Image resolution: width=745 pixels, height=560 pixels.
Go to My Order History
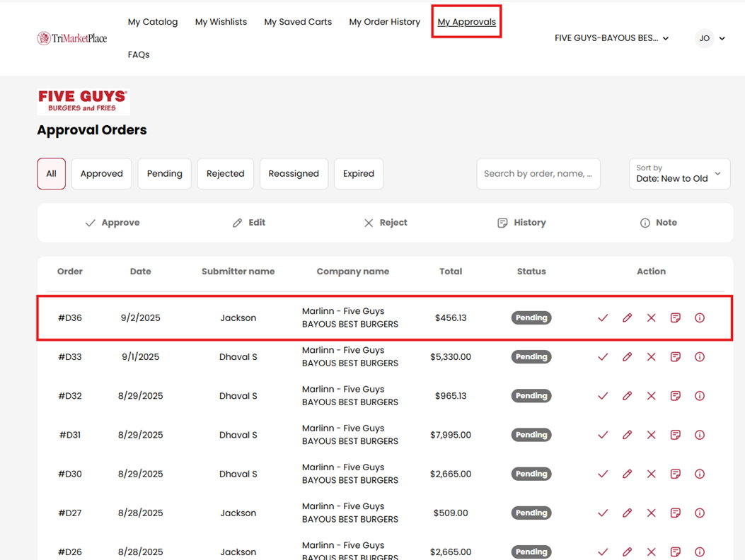tap(384, 22)
